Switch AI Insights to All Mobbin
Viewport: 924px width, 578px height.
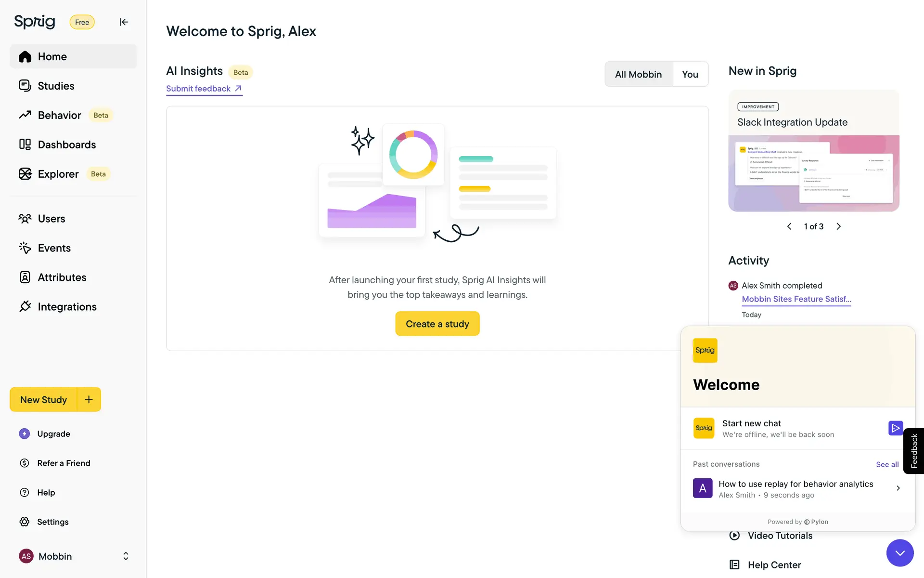point(638,74)
